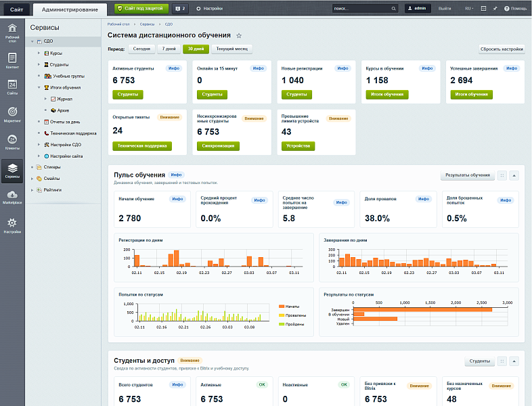The height and width of the screenshot is (406, 532).
Task: Open the Сайты sidebar icon
Action: tap(12, 87)
